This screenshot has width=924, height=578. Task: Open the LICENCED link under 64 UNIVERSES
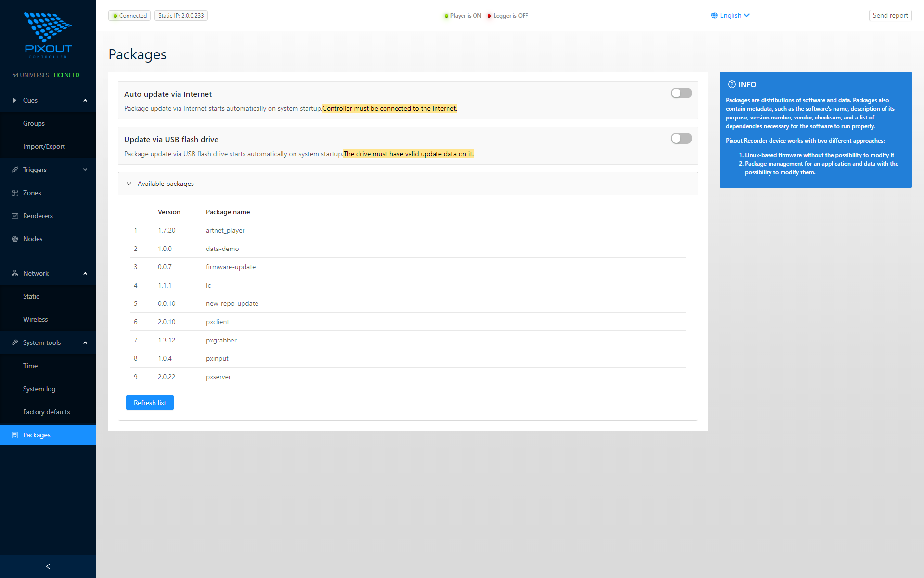click(x=66, y=75)
